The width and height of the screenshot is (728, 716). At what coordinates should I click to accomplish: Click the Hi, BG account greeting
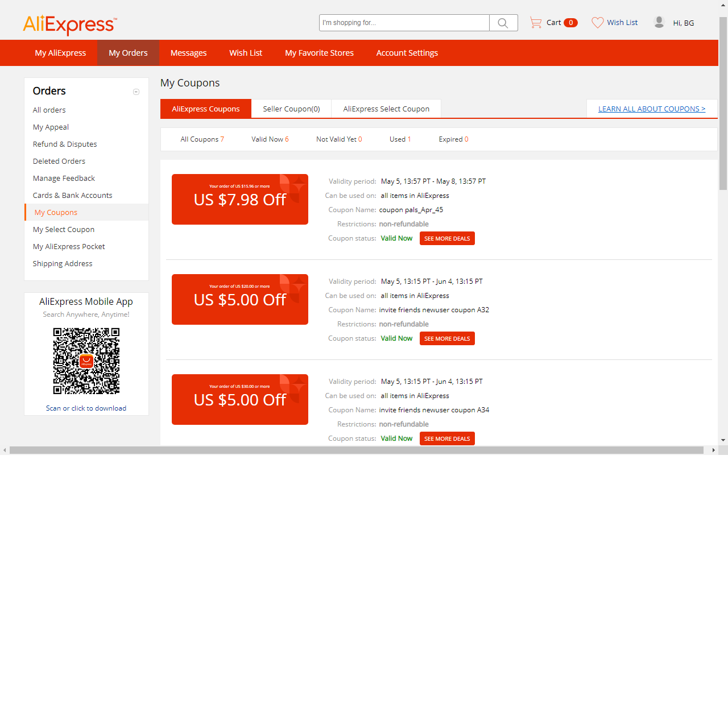click(x=684, y=23)
